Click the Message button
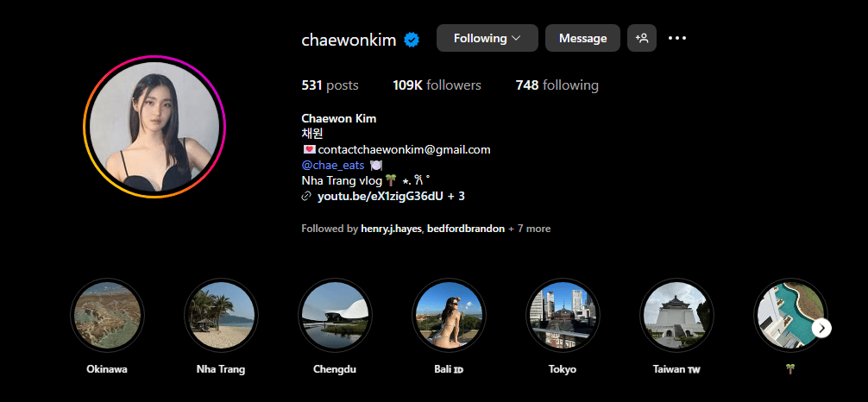The height and width of the screenshot is (402, 868). (x=582, y=38)
